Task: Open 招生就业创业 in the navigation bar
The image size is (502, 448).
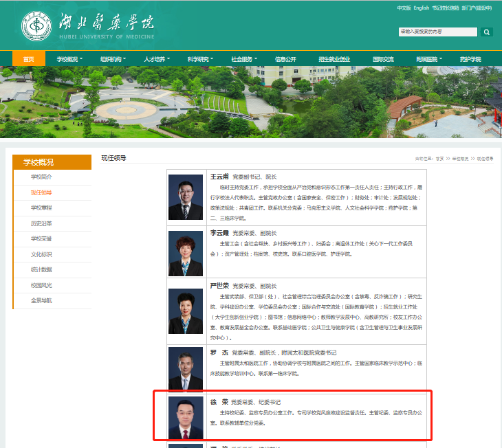Action: coord(334,59)
